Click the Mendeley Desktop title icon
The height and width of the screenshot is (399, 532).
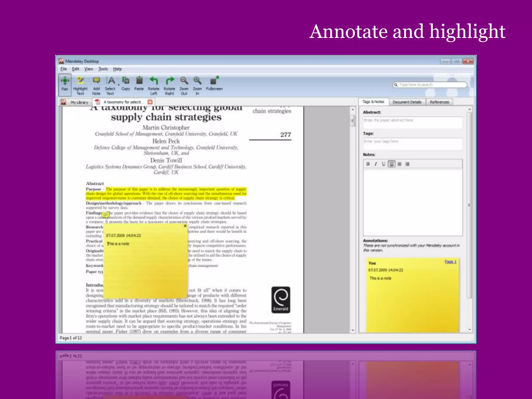[61, 61]
